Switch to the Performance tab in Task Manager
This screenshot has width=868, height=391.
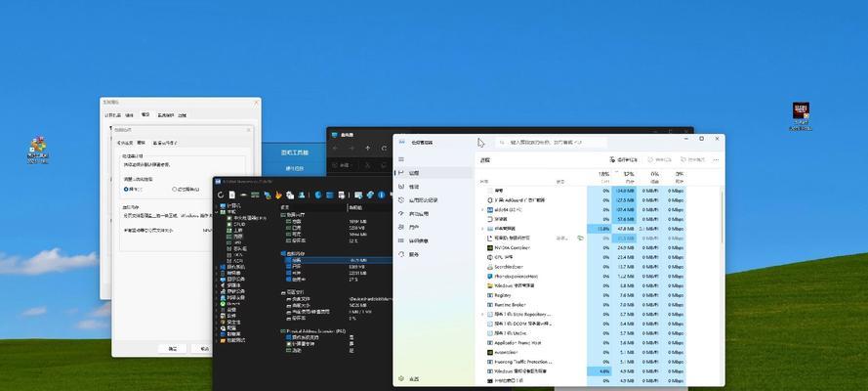[414, 187]
